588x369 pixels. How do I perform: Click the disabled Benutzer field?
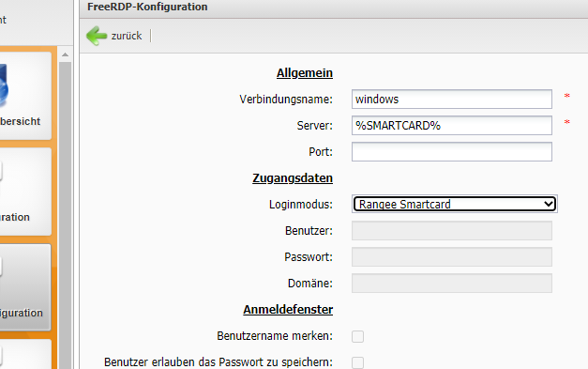(451, 230)
